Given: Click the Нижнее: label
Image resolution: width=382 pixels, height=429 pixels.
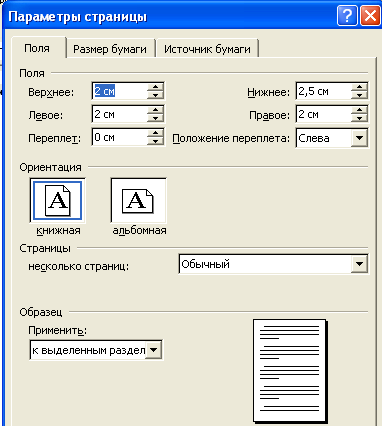Looking at the screenshot, I should tap(269, 92).
